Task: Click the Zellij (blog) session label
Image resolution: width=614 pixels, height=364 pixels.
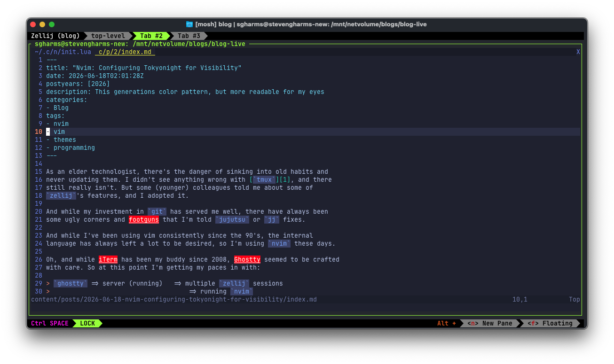Action: (55, 36)
